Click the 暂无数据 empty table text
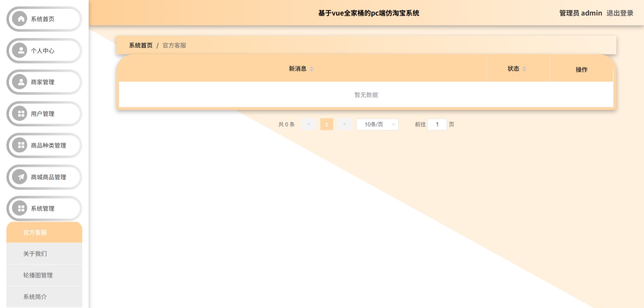The height and width of the screenshot is (308, 644). point(366,95)
